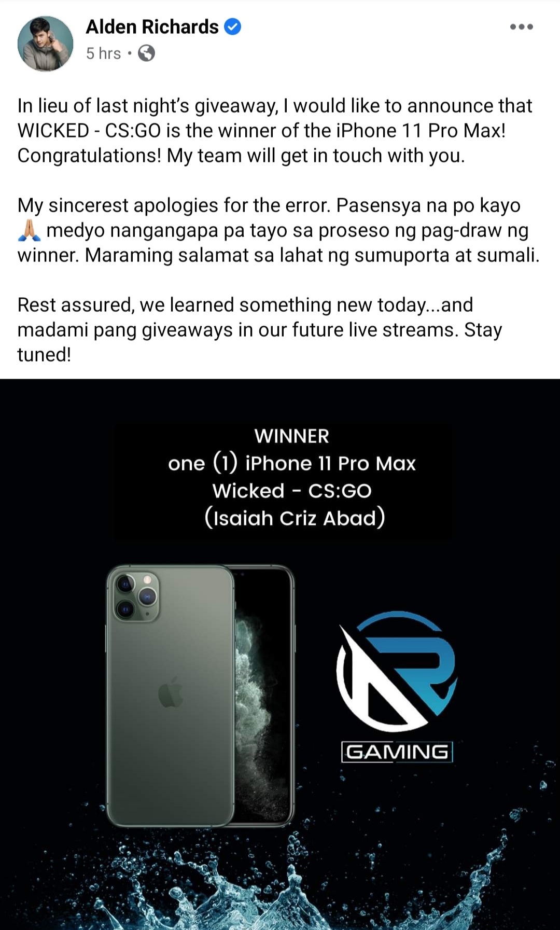Open the "5 hrs" post timestamp
560x930 pixels.
click(103, 53)
